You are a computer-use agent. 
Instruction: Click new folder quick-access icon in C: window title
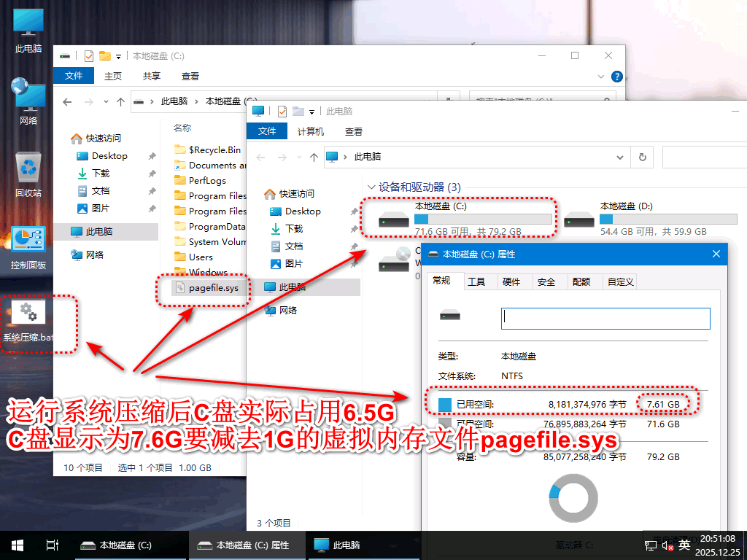[x=105, y=56]
